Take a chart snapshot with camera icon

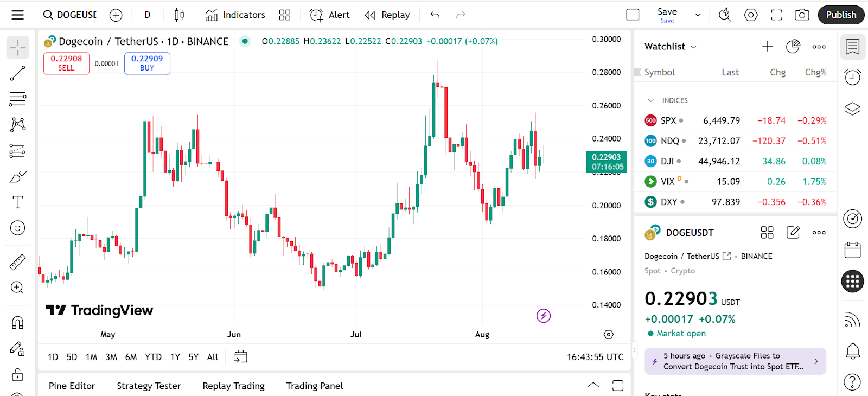(802, 15)
